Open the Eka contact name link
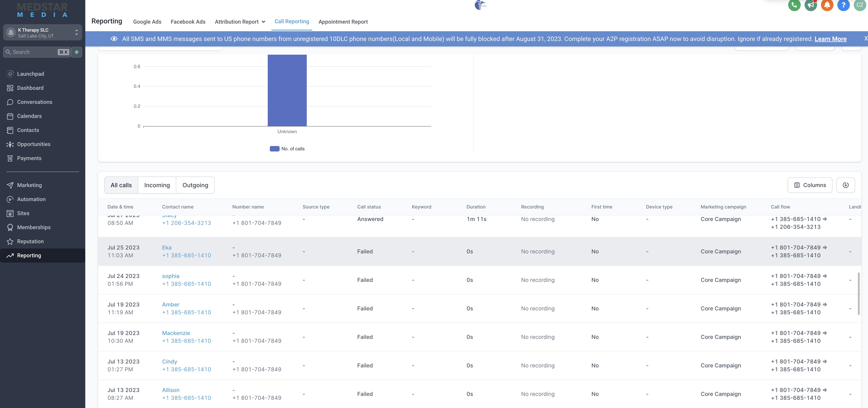 (167, 248)
